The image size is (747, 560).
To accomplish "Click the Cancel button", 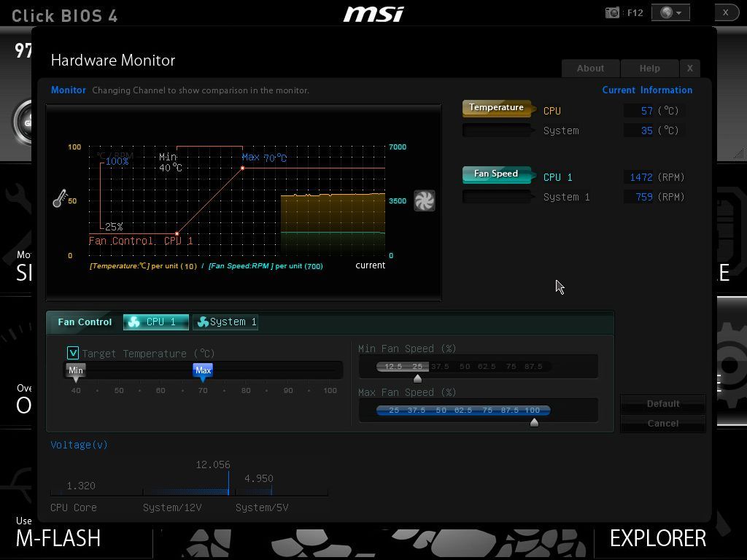I will 662,424.
